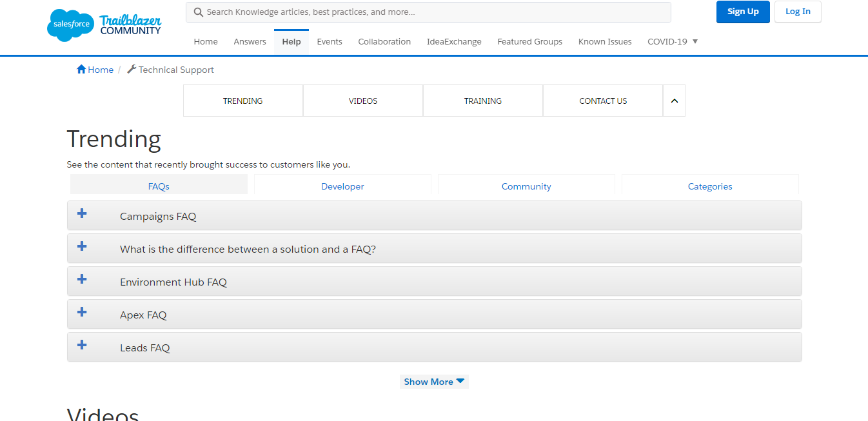Expand the solution versus FAQ question row
This screenshot has height=421, width=868.
click(435, 248)
